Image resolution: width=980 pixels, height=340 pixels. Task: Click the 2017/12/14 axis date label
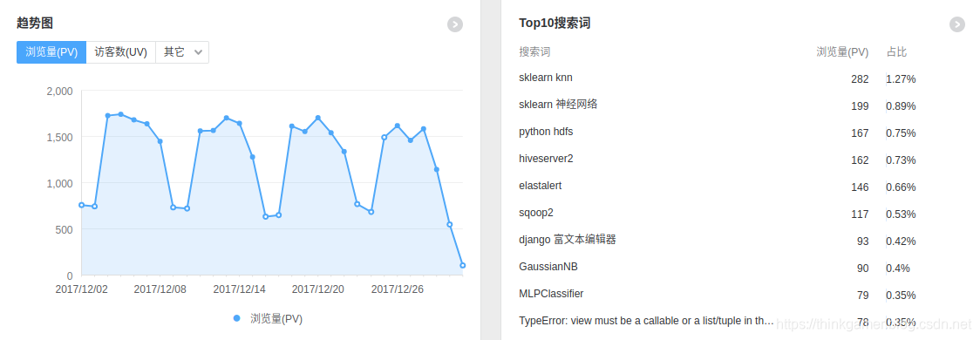tap(240, 289)
